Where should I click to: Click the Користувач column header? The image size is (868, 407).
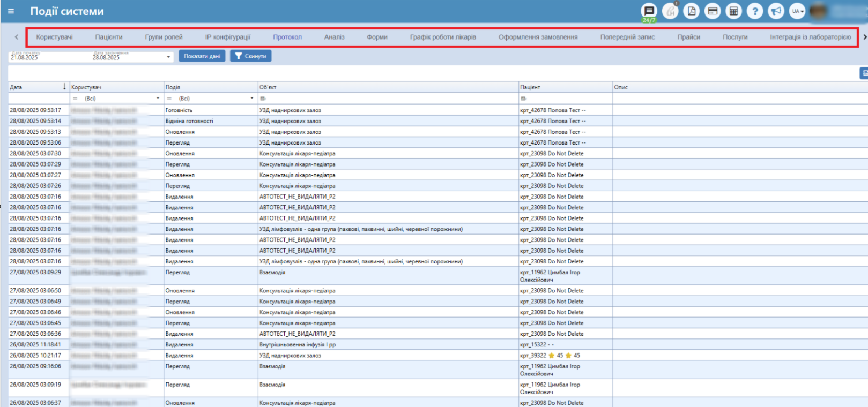pos(116,87)
